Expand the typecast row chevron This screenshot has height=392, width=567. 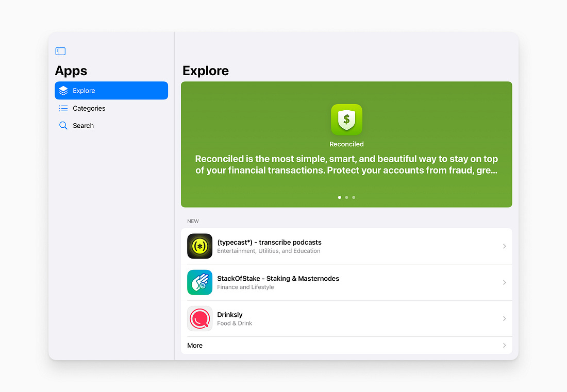504,246
